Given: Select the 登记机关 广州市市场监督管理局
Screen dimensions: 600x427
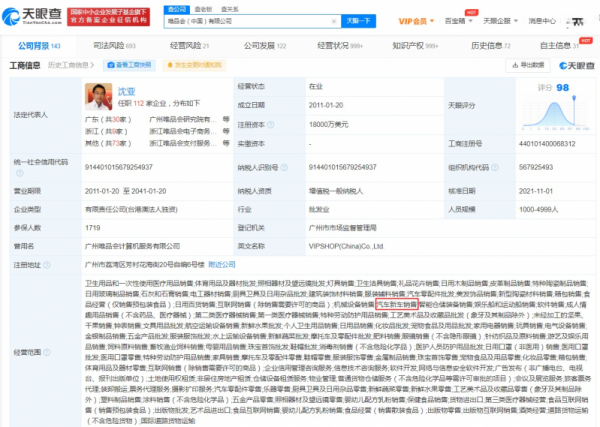Looking at the screenshot, I should 342,228.
